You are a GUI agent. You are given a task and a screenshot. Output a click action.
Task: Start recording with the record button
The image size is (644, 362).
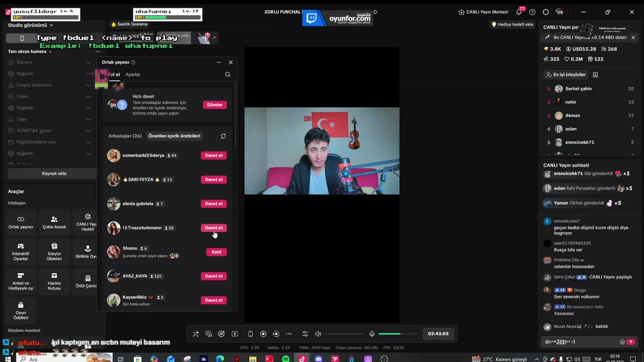coord(263,334)
